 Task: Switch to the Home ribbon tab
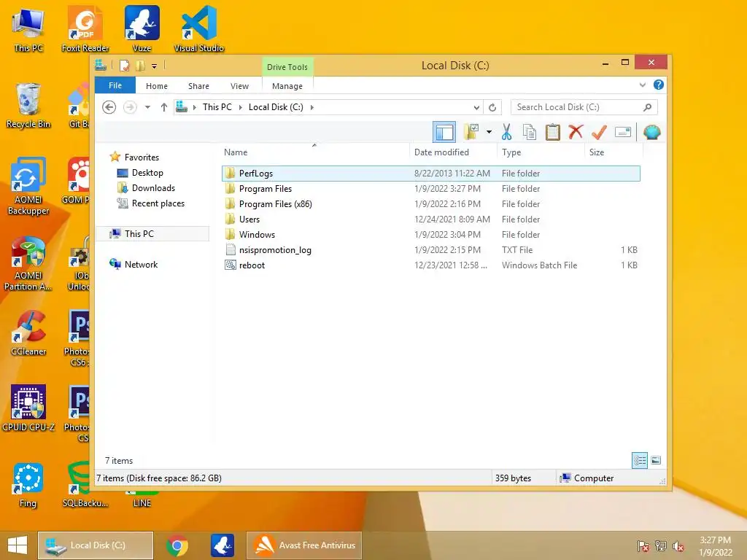[157, 86]
